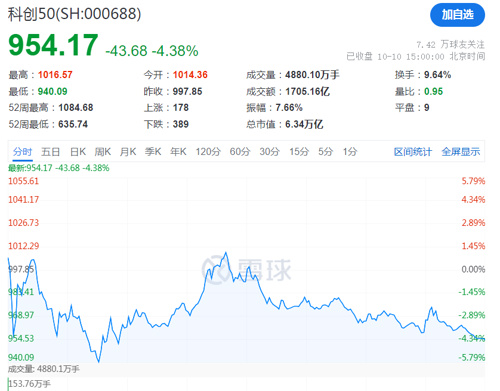Click the 振幅 value 7.66%

click(x=289, y=108)
